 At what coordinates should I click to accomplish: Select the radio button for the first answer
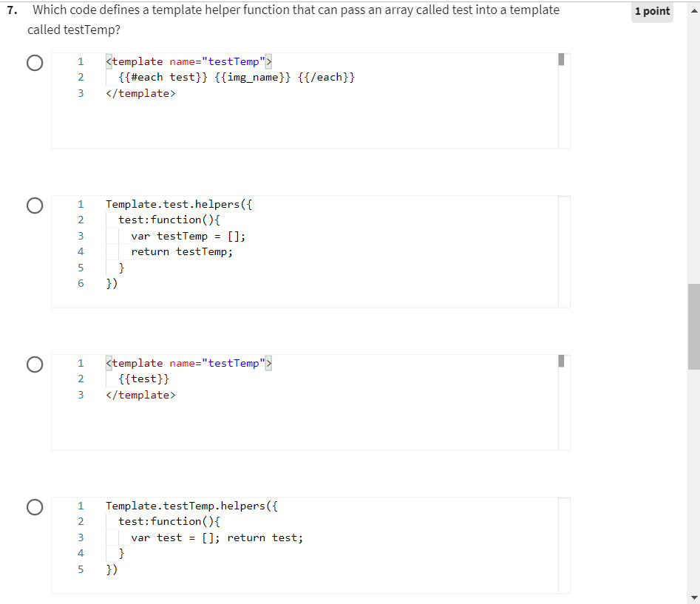35,63
